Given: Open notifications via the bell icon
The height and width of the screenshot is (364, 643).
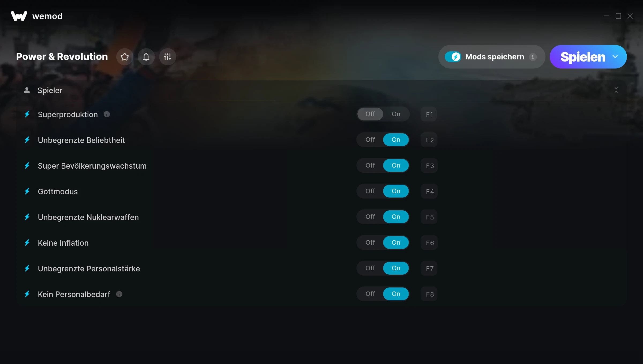Looking at the screenshot, I should click(x=146, y=57).
